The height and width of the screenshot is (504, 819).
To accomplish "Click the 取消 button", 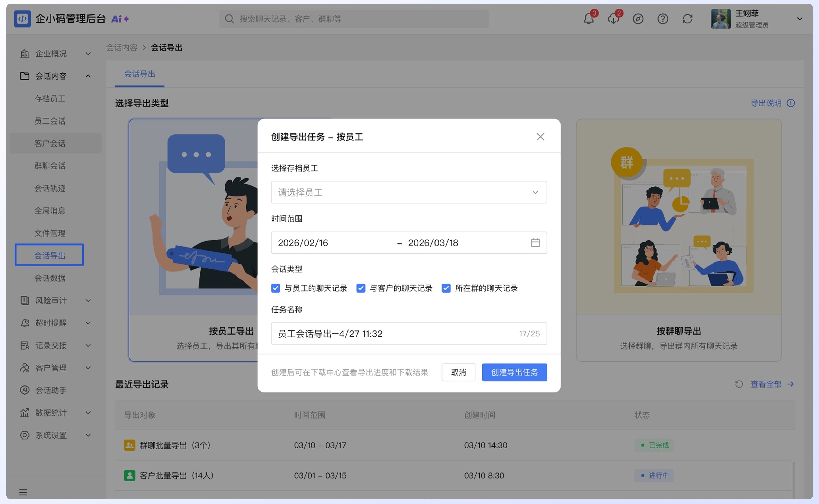I will [458, 372].
